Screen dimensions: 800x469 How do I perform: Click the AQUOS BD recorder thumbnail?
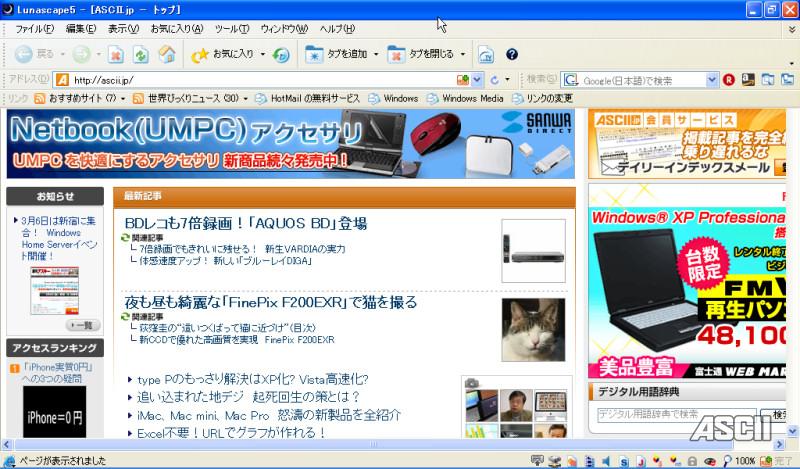533,251
